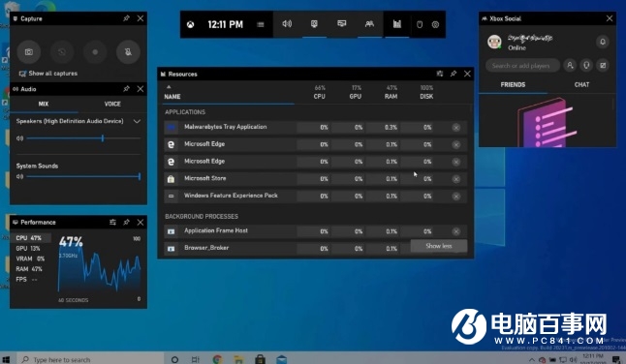Start recording with the record button
This screenshot has height=364, width=626.
coord(95,52)
